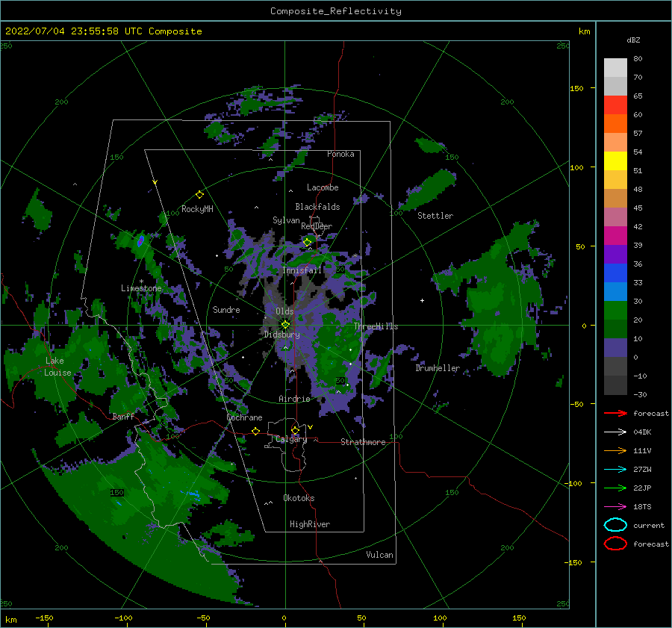Click the Drumheller label

437,368
